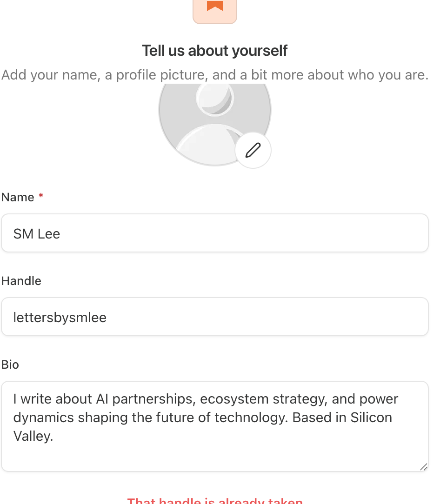
Task: Click the red required asterisk beside Name
Action: pos(41,196)
